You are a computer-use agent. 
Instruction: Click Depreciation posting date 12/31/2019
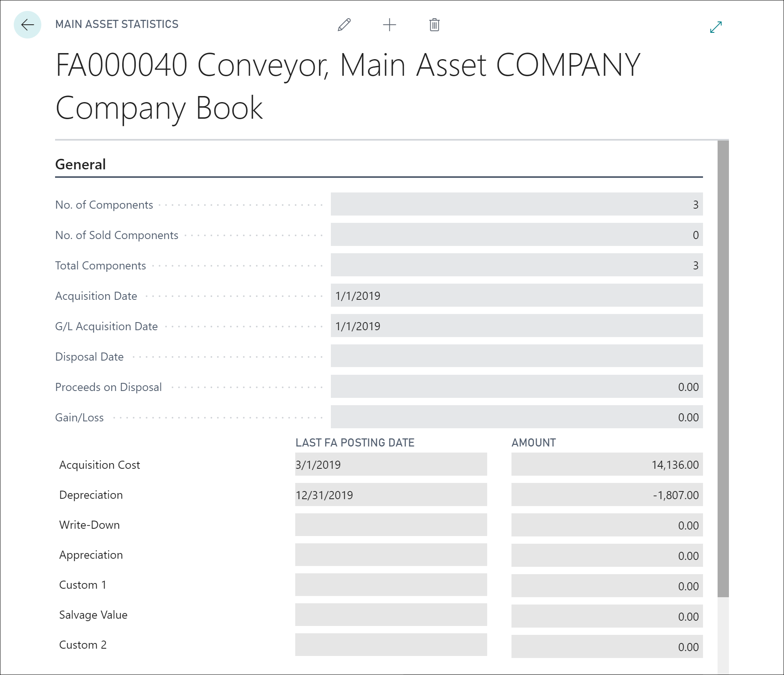(x=391, y=495)
